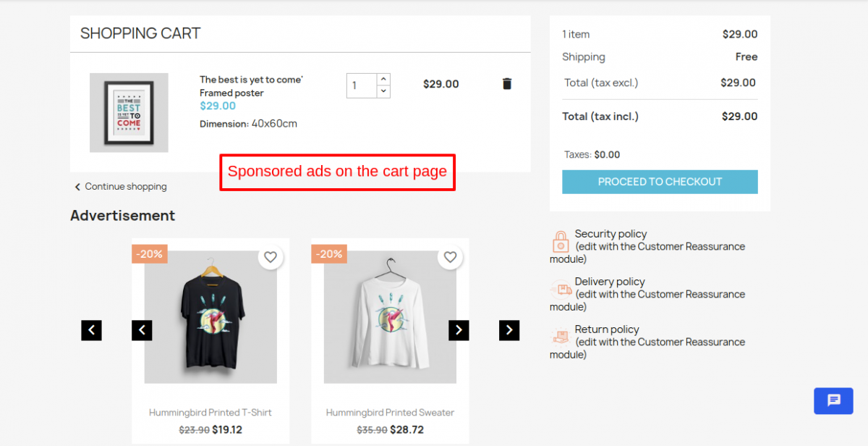Open Hummingbird Printed Sweater product title

tap(390, 413)
